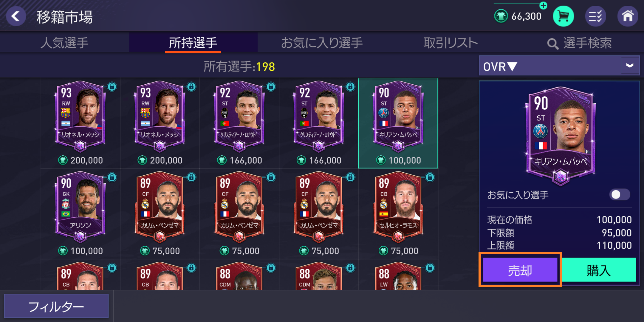Open the shopping cart store icon

(x=563, y=16)
